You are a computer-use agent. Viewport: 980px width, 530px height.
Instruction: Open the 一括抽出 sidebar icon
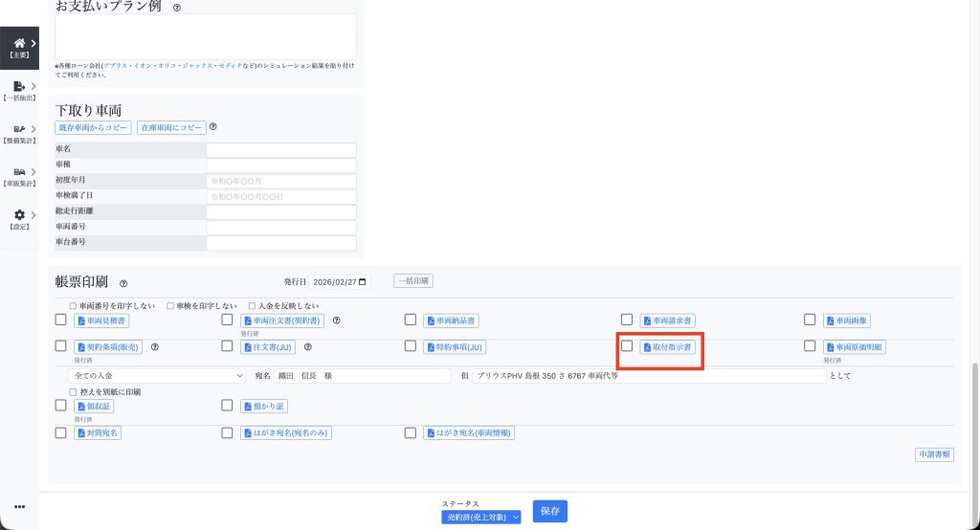pos(19,88)
